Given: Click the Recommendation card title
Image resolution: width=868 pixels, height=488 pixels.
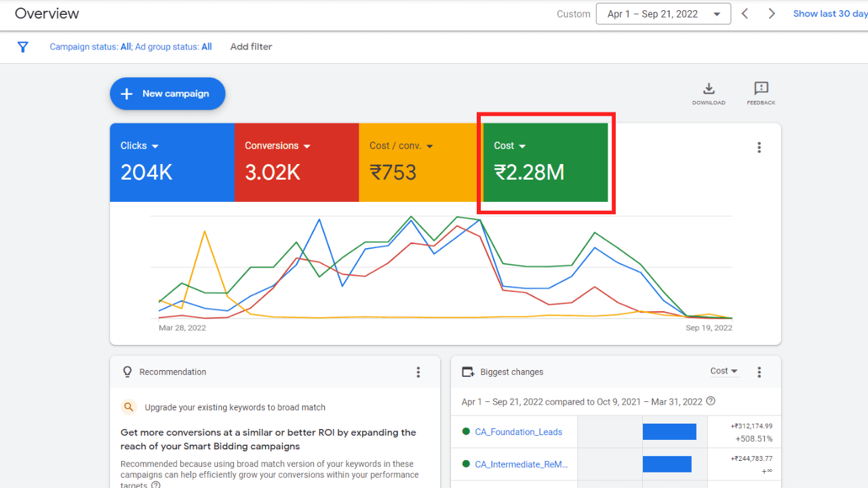Looking at the screenshot, I should (173, 372).
